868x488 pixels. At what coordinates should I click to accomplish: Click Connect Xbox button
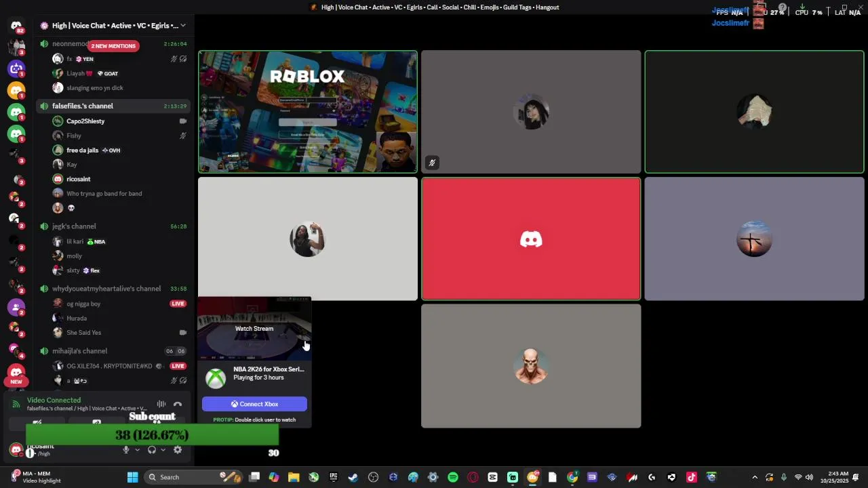pyautogui.click(x=254, y=404)
